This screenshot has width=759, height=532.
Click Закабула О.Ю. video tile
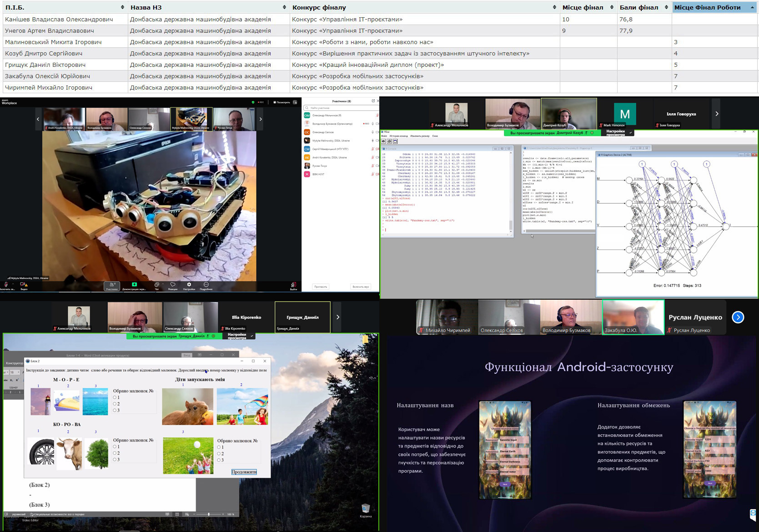(x=633, y=317)
